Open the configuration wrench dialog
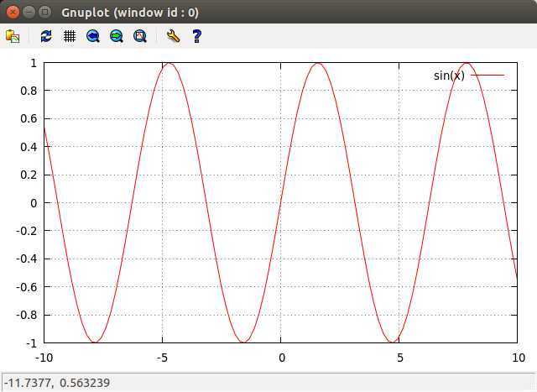The image size is (537, 392). coord(173,36)
